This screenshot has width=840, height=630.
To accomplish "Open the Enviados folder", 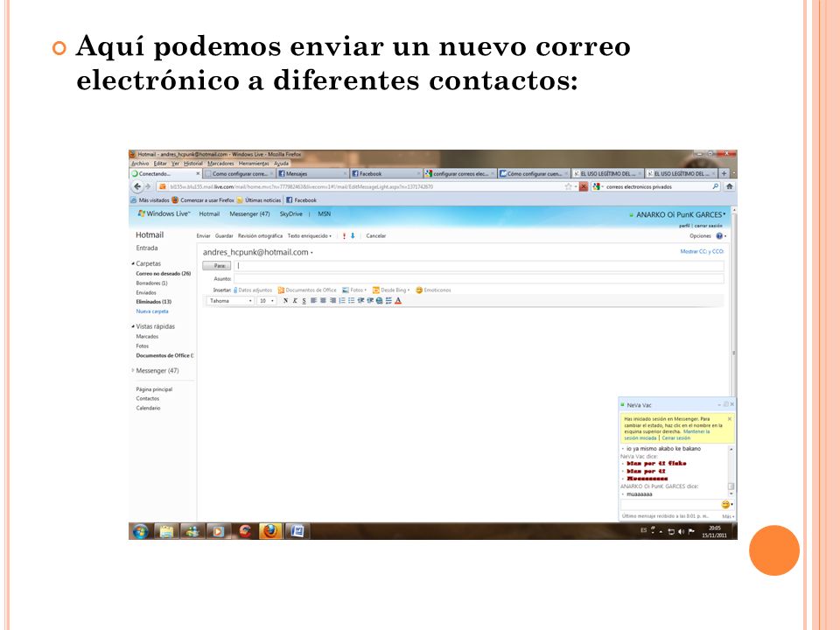I will 146,292.
